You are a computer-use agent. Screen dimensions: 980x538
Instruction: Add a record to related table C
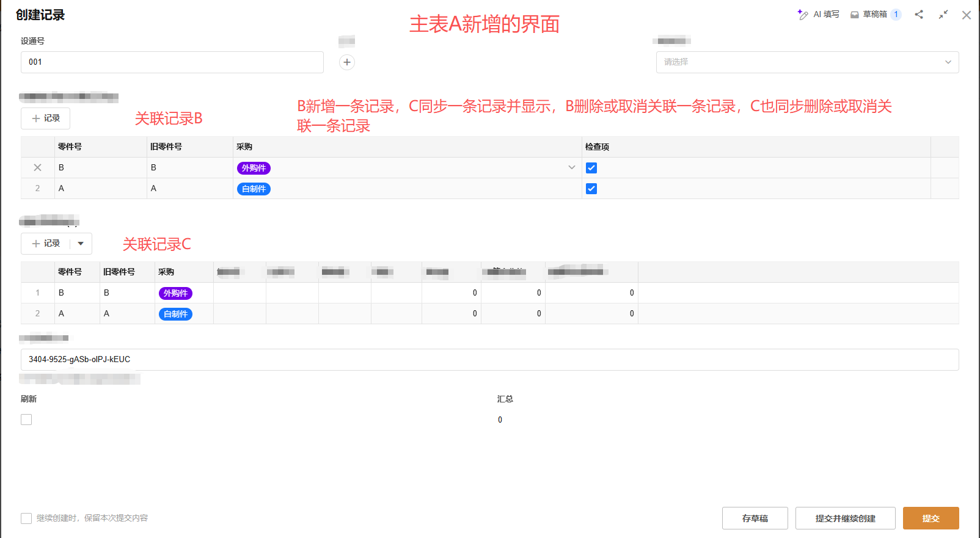coord(46,244)
